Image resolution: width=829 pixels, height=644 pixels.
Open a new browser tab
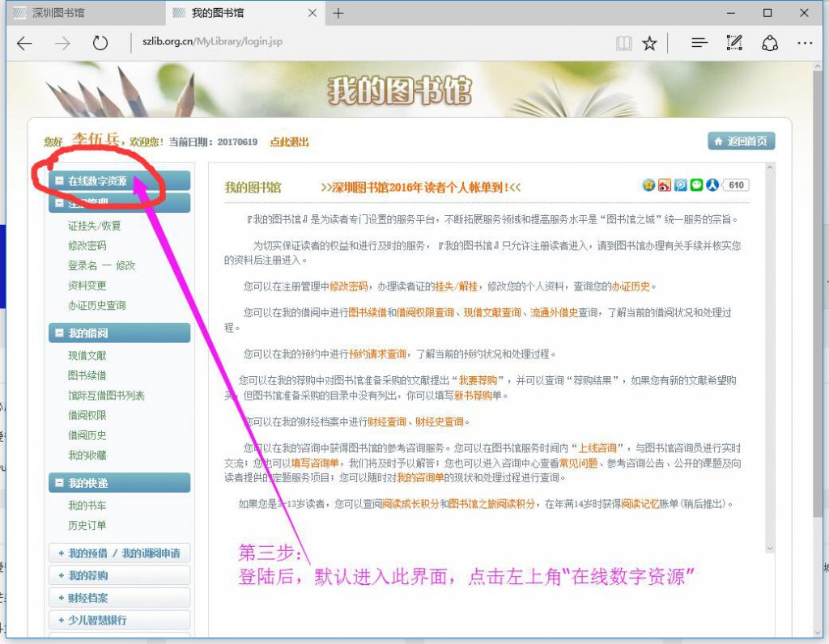[338, 13]
